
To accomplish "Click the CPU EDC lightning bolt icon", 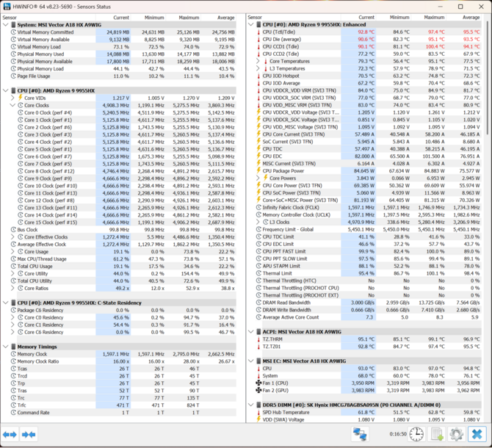I will (x=258, y=156).
